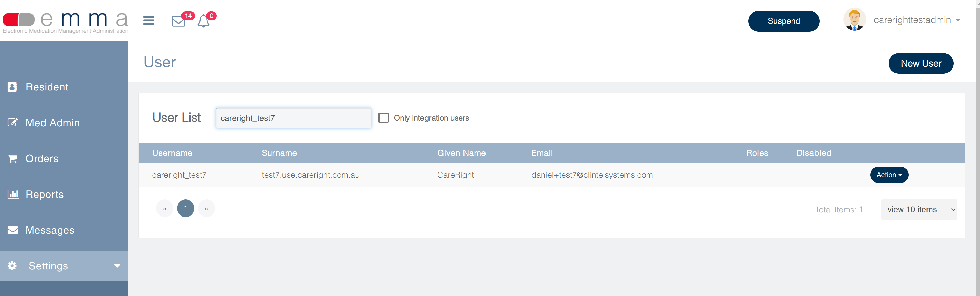Click the Orders shopping cart icon
The height and width of the screenshot is (296, 980).
tap(13, 158)
